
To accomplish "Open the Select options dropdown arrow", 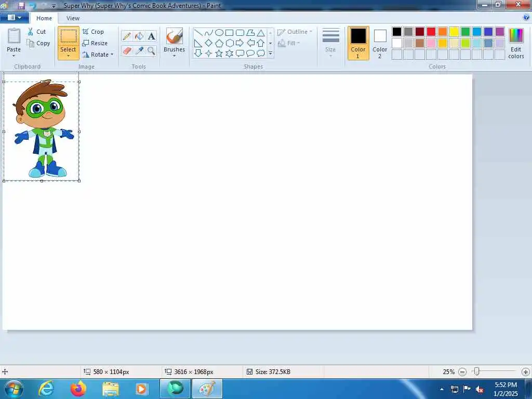I will (x=68, y=56).
